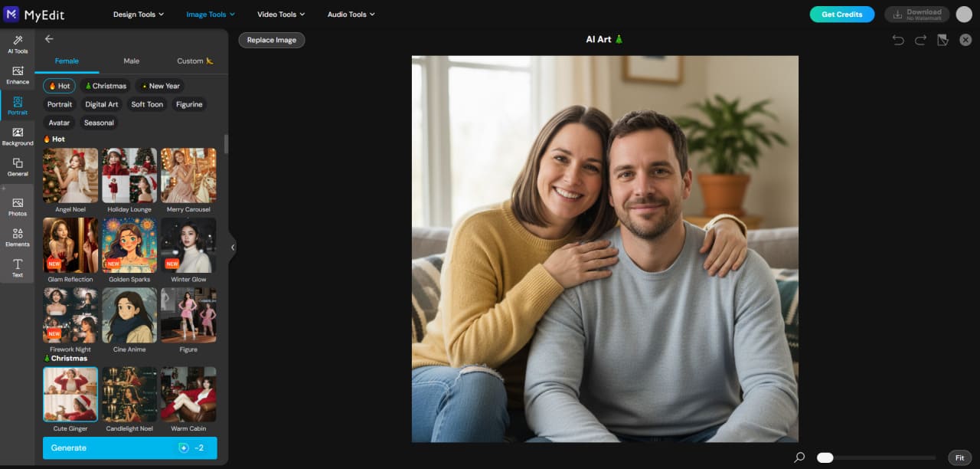Image resolution: width=980 pixels, height=469 pixels.
Task: Open the Elements panel
Action: pyautogui.click(x=17, y=238)
